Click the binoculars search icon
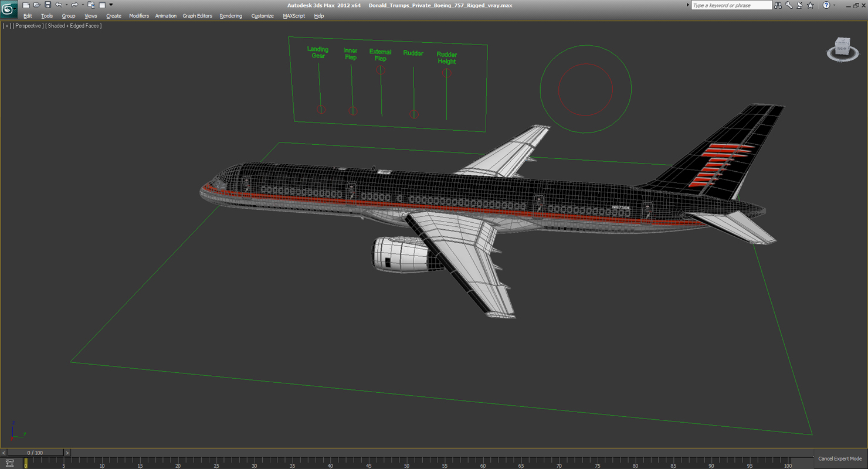Image resolution: width=868 pixels, height=469 pixels. coord(778,5)
